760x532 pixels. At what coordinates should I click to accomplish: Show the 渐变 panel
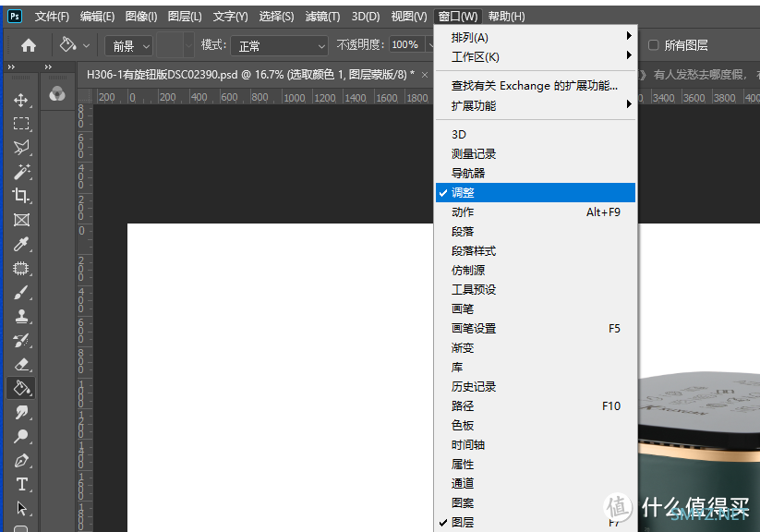click(535, 347)
